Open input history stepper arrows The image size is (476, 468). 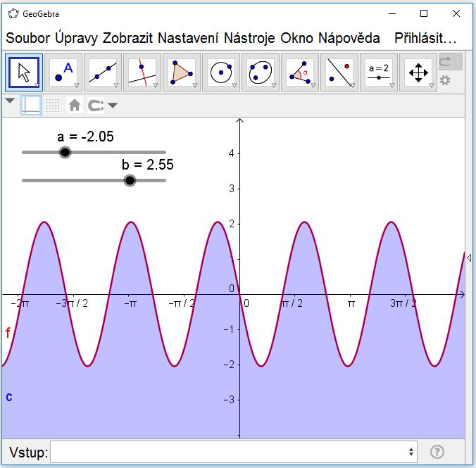[411, 452]
